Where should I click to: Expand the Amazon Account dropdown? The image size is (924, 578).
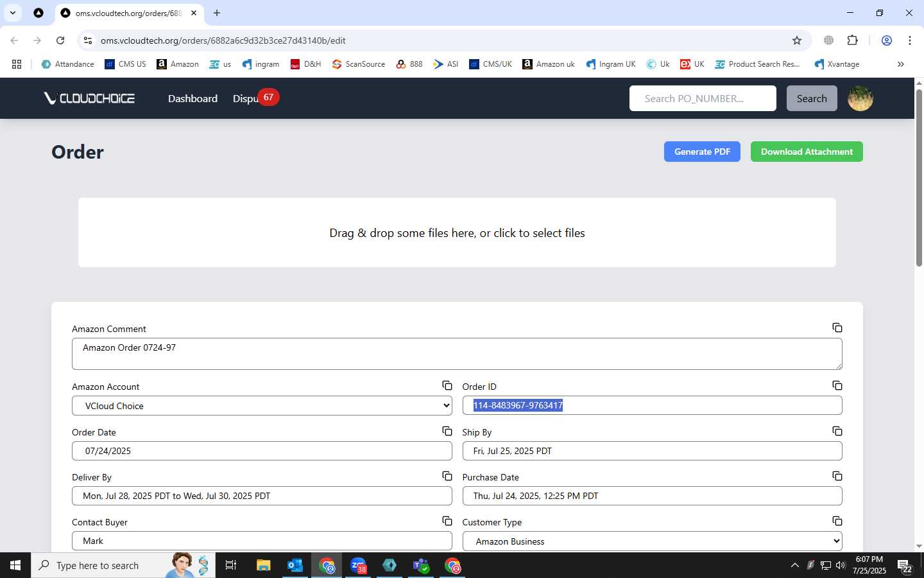(262, 406)
